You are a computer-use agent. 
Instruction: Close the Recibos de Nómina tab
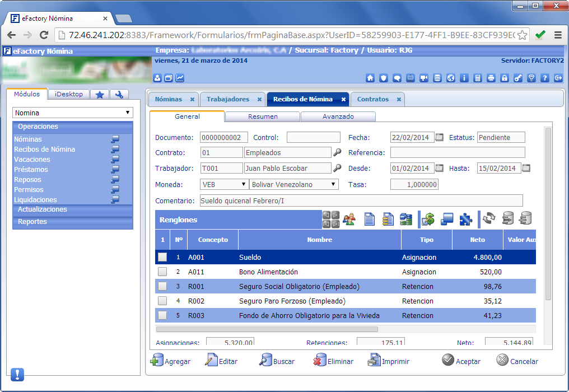[343, 100]
